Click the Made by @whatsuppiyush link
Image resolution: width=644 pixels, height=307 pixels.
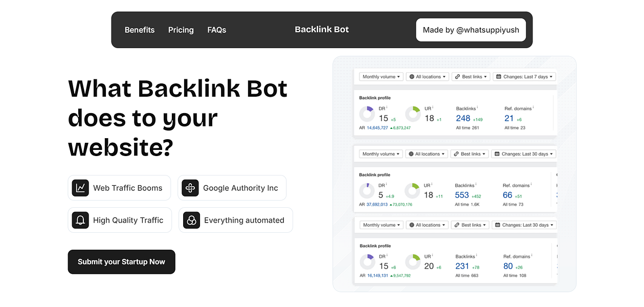471,30
